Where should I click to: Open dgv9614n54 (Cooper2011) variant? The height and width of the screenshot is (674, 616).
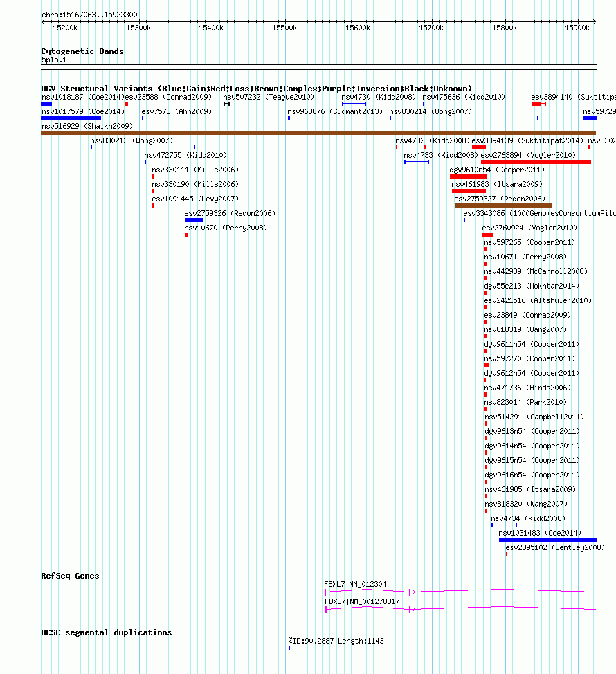pyautogui.click(x=532, y=446)
